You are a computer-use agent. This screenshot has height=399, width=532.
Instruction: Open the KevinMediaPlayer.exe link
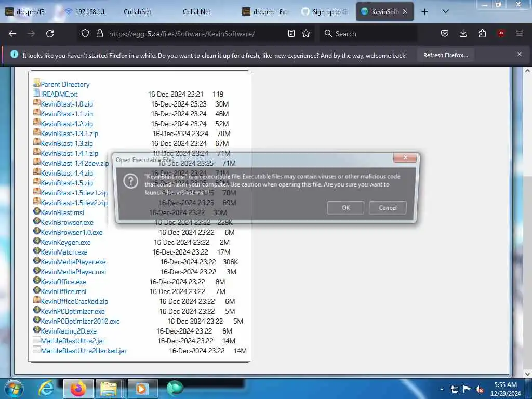click(73, 262)
